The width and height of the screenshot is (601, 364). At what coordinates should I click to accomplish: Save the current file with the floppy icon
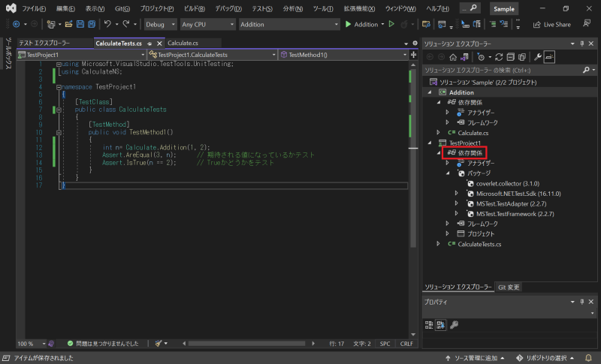click(80, 24)
